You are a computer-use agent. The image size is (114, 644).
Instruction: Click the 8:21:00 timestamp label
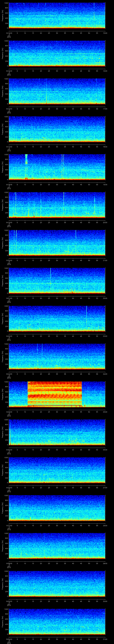[x=9, y=298]
